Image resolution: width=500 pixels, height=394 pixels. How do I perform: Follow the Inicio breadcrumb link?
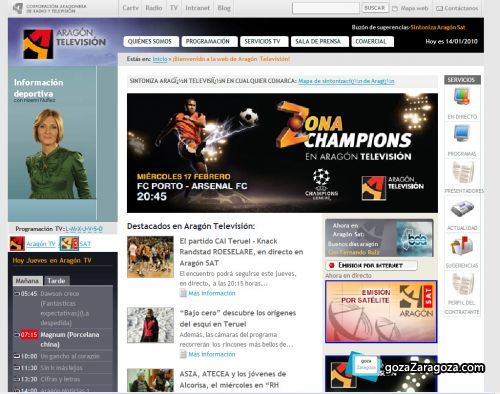point(160,59)
